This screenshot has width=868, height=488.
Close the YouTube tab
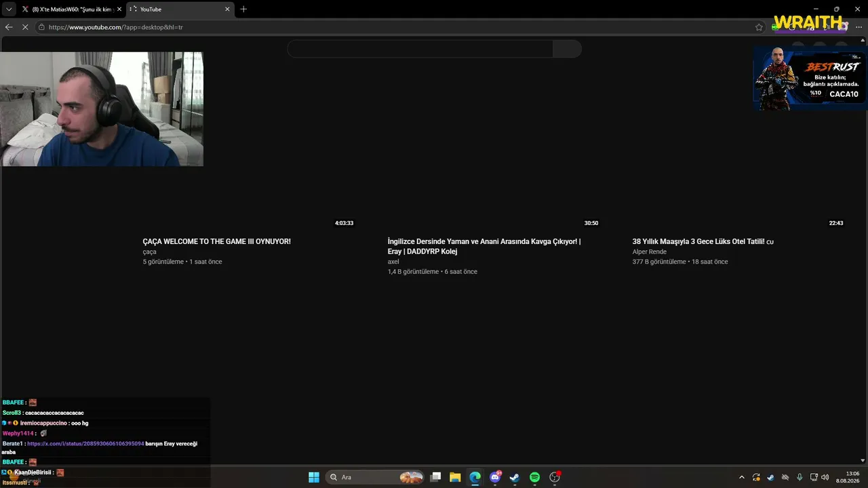coord(227,9)
